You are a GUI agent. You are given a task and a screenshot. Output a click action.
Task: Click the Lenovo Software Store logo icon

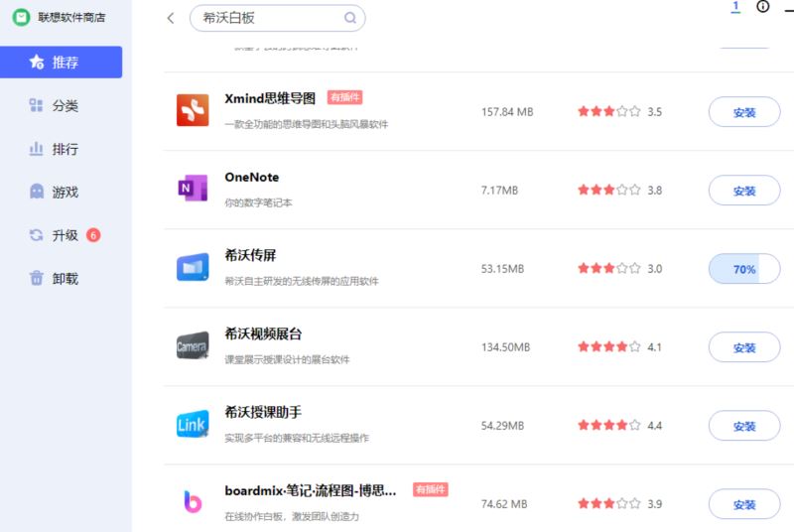pyautogui.click(x=21, y=18)
